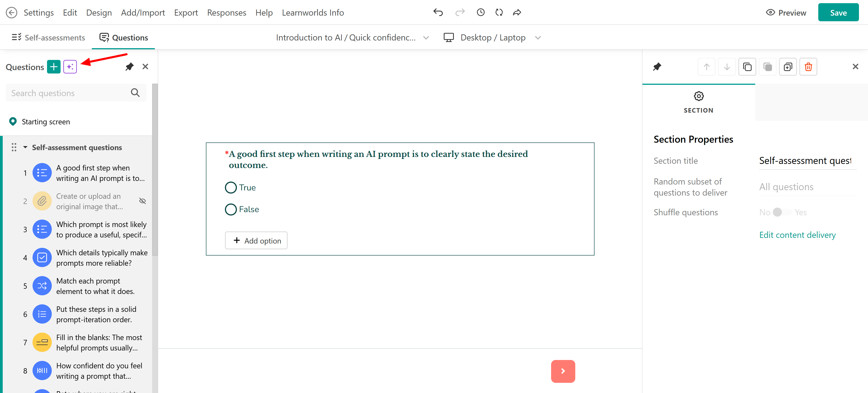The image size is (868, 393).
Task: Open the AI question generator sparkle icon
Action: click(x=70, y=67)
